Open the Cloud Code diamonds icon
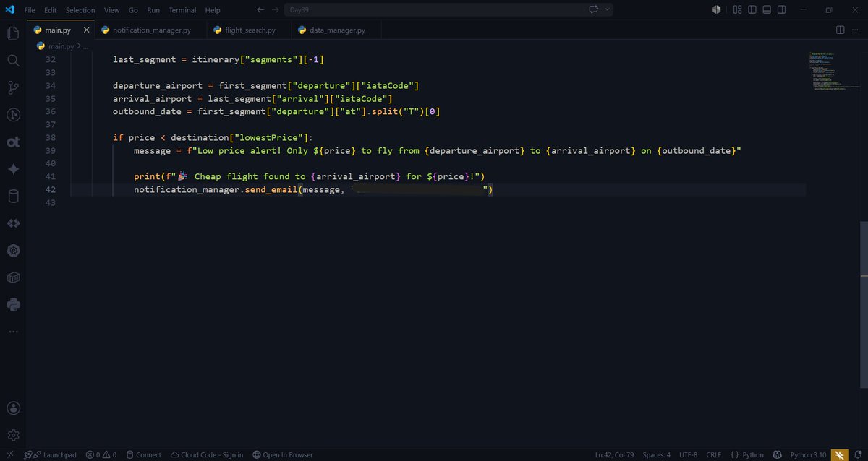Image resolution: width=868 pixels, height=461 pixels. [x=13, y=223]
